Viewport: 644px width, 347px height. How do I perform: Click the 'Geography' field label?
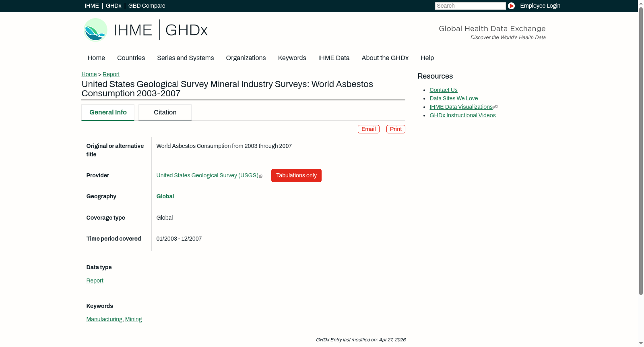[x=101, y=196]
